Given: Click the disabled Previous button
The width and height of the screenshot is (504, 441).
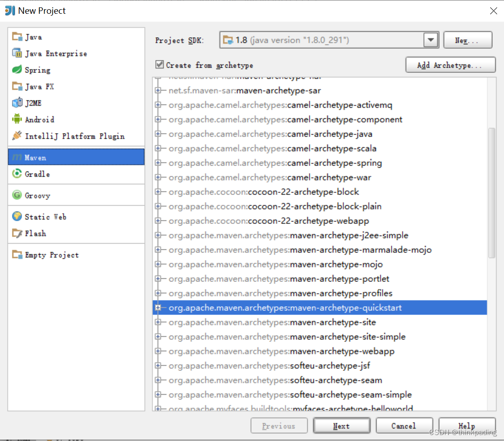Looking at the screenshot, I should tap(279, 426).
